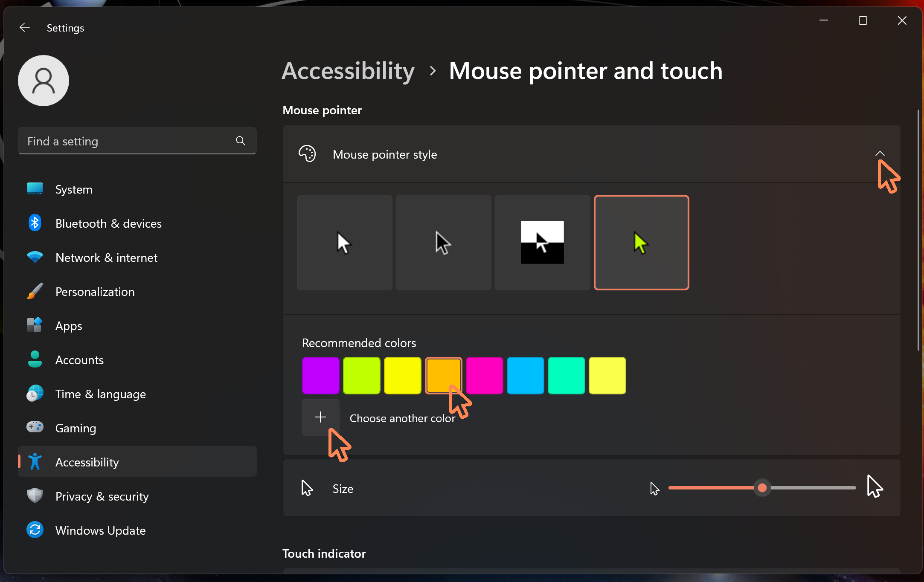Select the inverted mouse pointer style
This screenshot has width=924, height=582.
[x=542, y=242]
